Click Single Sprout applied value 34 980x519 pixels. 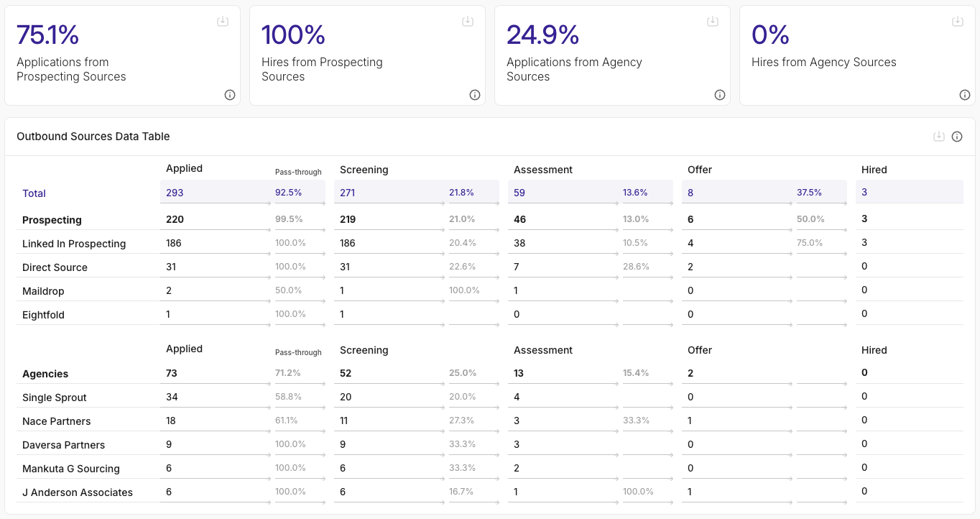172,397
